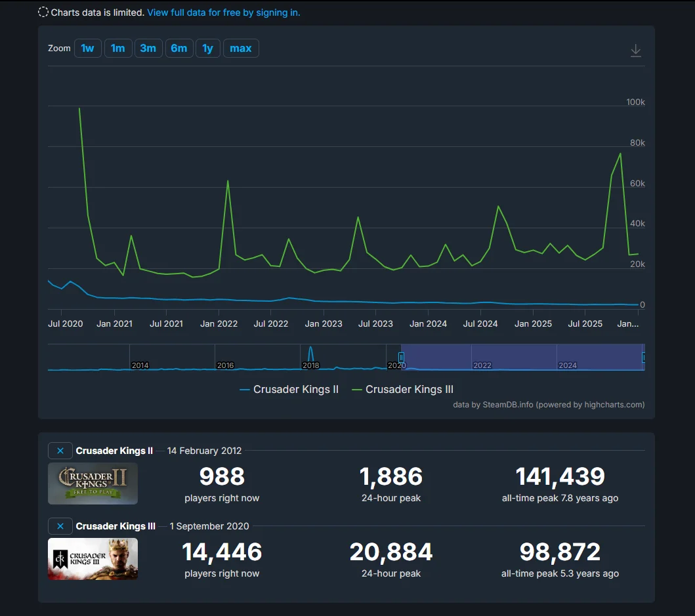Set chart zoom to max
The width and height of the screenshot is (695, 616).
(x=241, y=49)
